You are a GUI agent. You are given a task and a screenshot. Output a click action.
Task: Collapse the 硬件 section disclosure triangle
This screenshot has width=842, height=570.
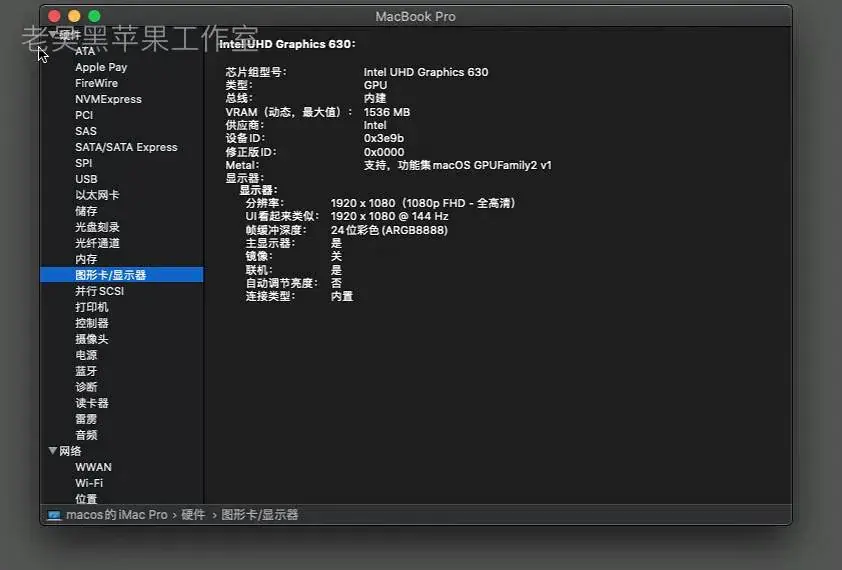click(x=52, y=34)
